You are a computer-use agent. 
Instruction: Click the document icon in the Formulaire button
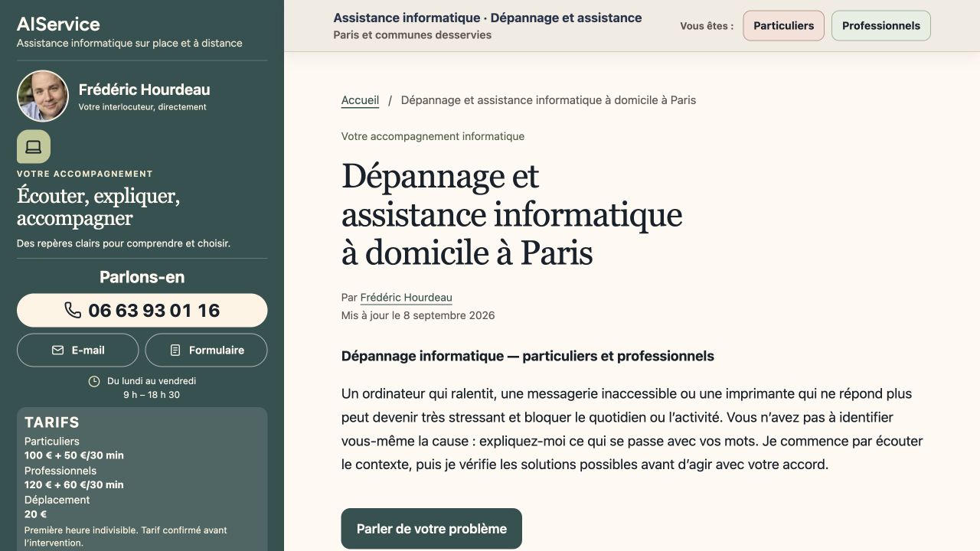pyautogui.click(x=175, y=350)
